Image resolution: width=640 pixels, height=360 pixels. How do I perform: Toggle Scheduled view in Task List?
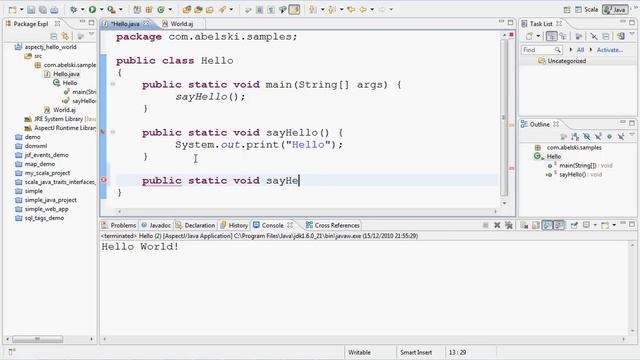pyautogui.click(x=563, y=36)
